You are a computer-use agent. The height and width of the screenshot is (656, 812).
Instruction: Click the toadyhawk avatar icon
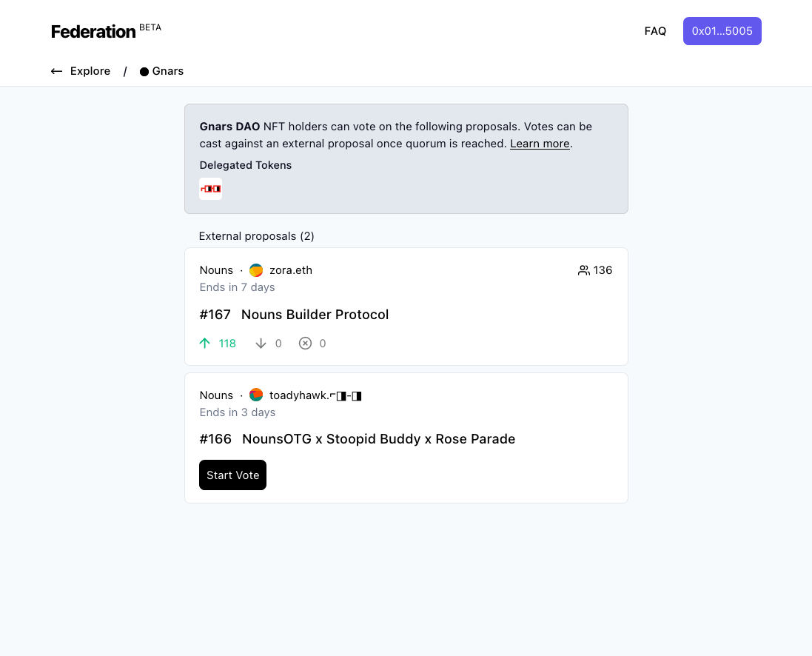click(256, 395)
